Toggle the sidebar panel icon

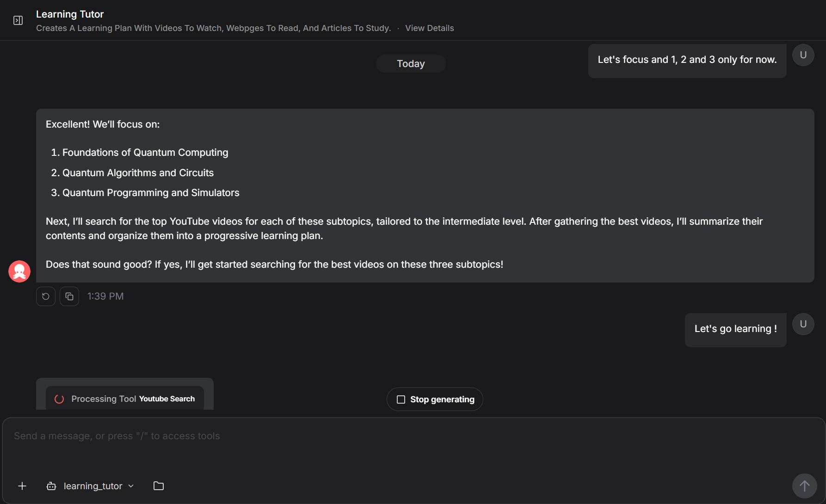(18, 20)
